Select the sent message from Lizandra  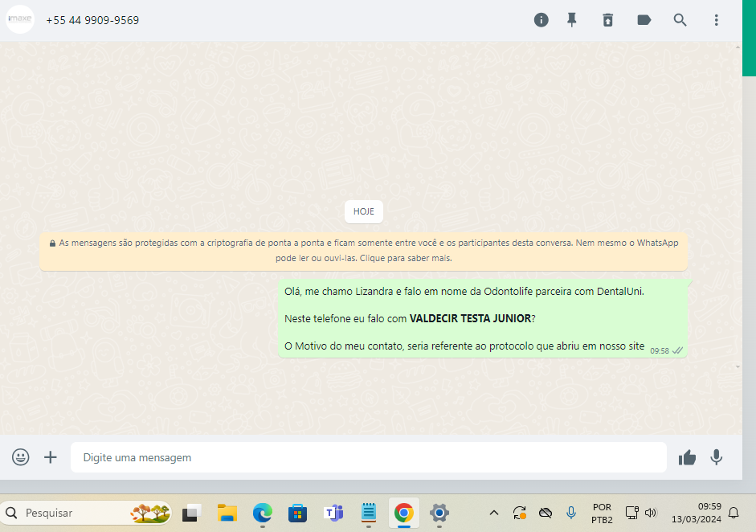tap(482, 318)
